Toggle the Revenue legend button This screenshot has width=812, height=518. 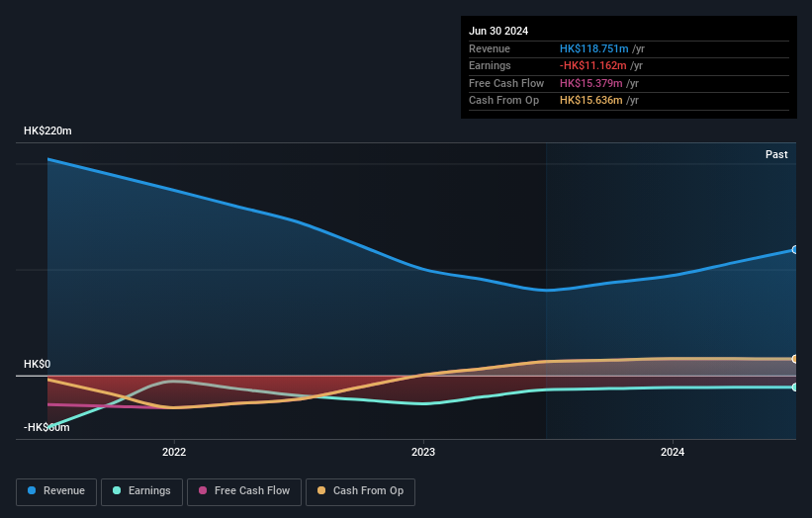(56, 491)
